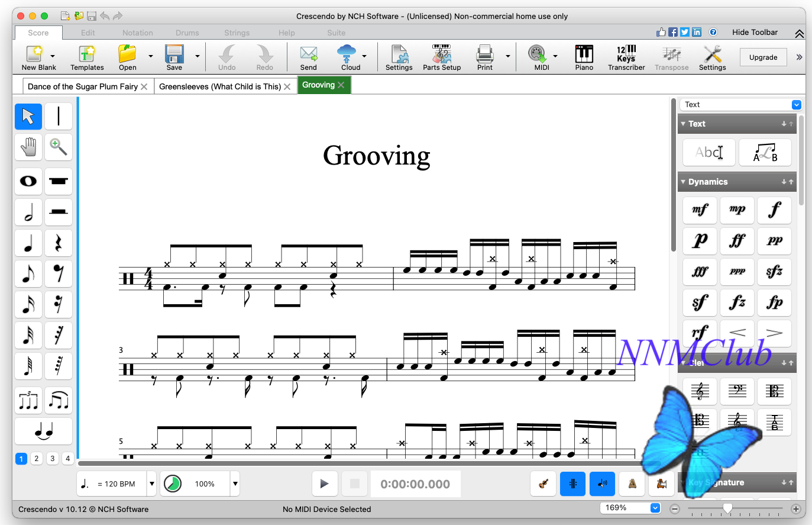The height and width of the screenshot is (525, 812).
Task: Pick the Abc text insertion tool
Action: pos(709,152)
